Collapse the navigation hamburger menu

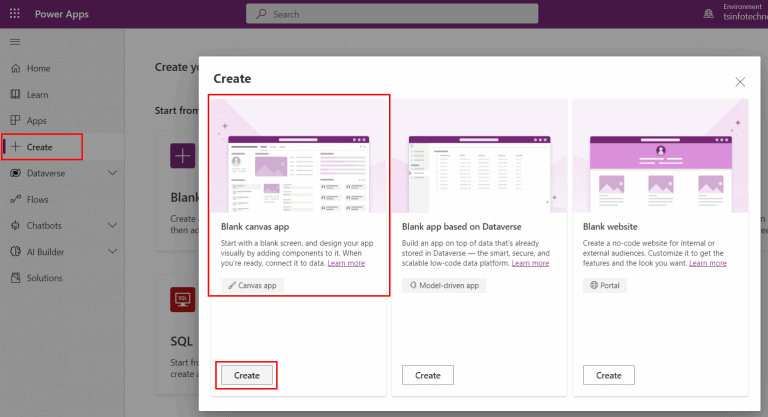pos(15,42)
